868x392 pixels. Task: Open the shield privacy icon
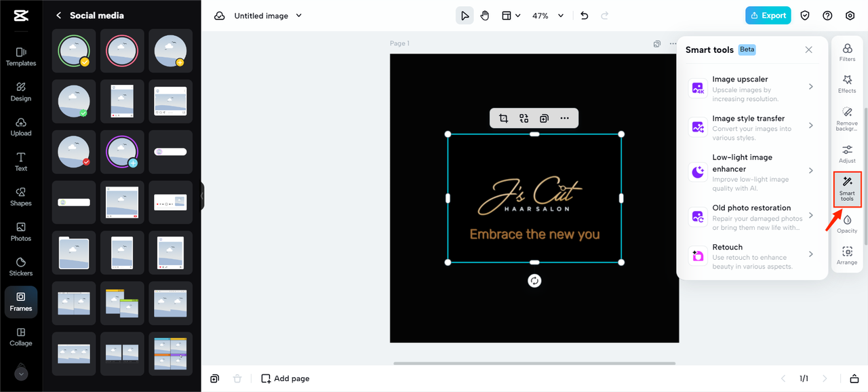point(805,16)
